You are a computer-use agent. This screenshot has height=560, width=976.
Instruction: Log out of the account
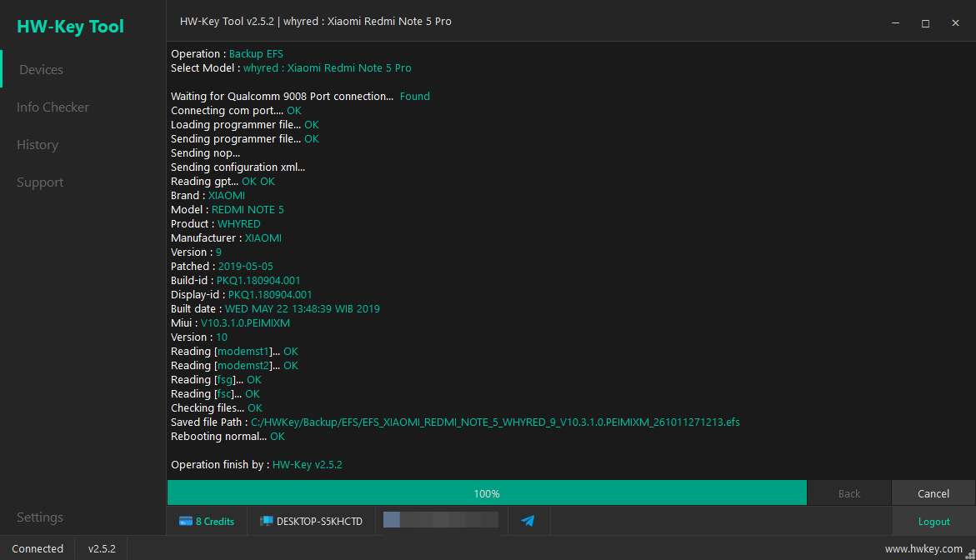[x=933, y=522]
